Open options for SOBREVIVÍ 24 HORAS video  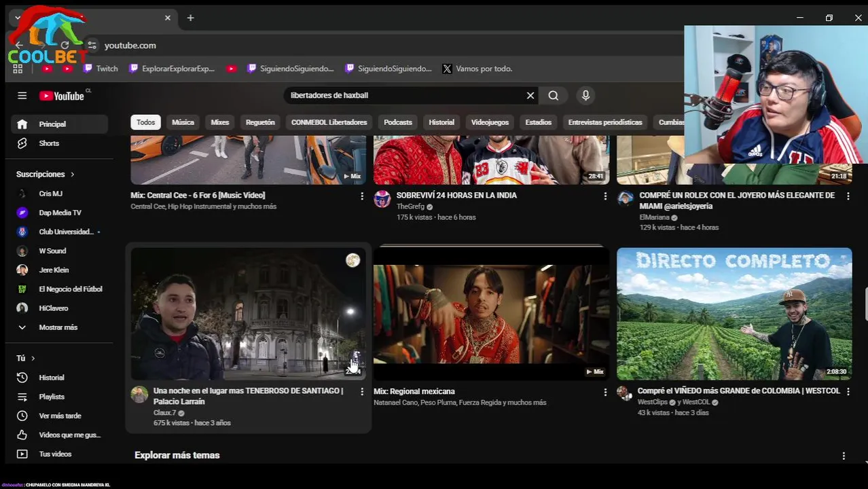(605, 196)
